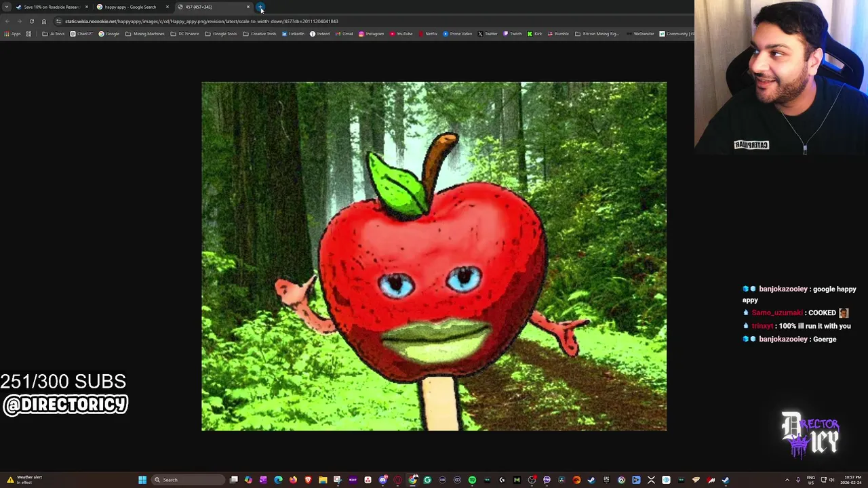868x488 pixels.
Task: Open the clock showing 10:57 PM
Action: 852,480
